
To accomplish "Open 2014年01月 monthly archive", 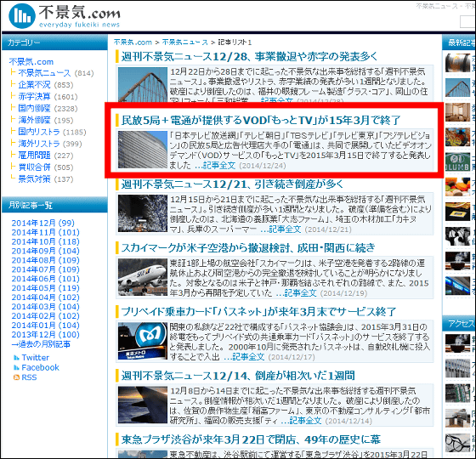I will click(x=46, y=326).
